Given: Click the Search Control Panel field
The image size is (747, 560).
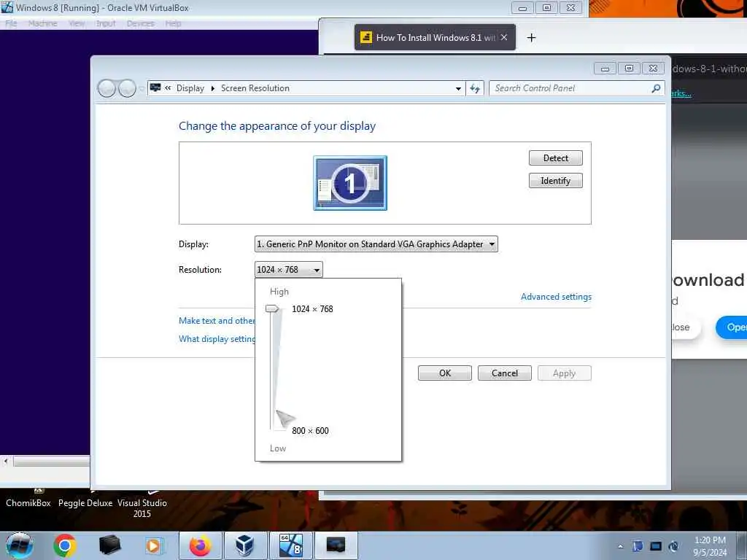Looking at the screenshot, I should point(569,88).
